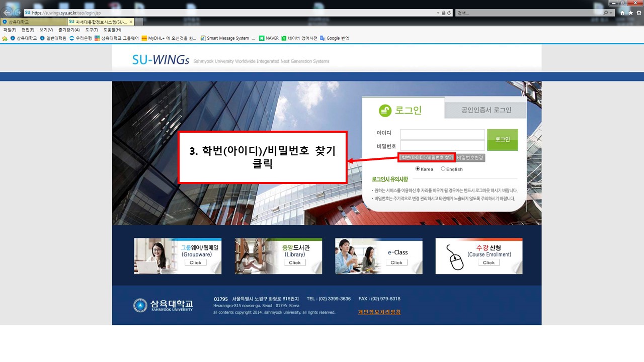644x362 pixels.
Task: Click the SU-WINGs logo
Action: (161, 60)
